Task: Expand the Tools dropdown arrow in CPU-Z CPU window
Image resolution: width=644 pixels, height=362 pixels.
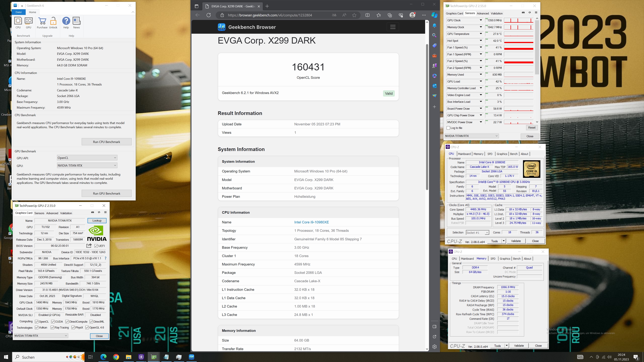Action: pos(504,241)
